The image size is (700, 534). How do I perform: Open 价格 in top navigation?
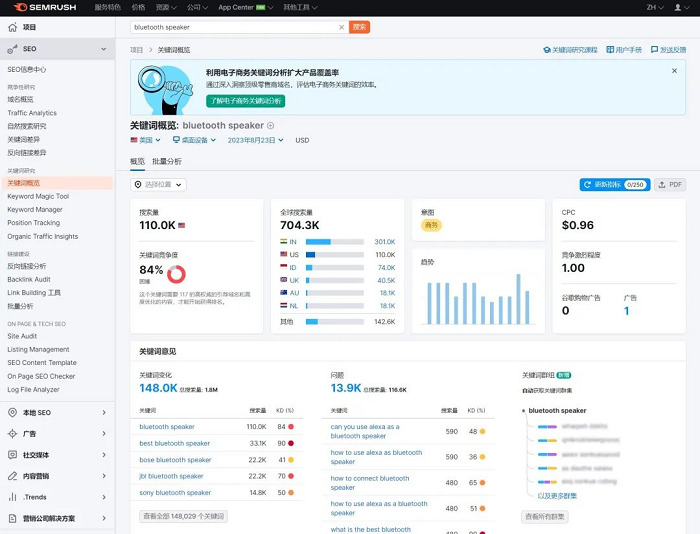[x=138, y=7]
